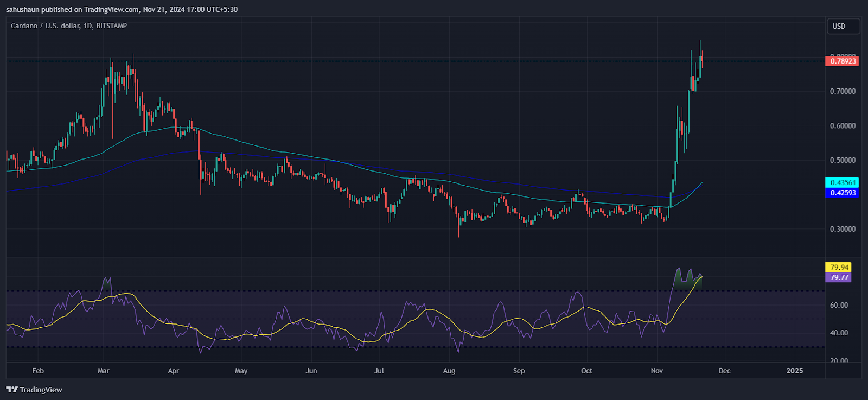Click the 0.30000 price axis label
This screenshot has height=400, width=868.
click(843, 229)
